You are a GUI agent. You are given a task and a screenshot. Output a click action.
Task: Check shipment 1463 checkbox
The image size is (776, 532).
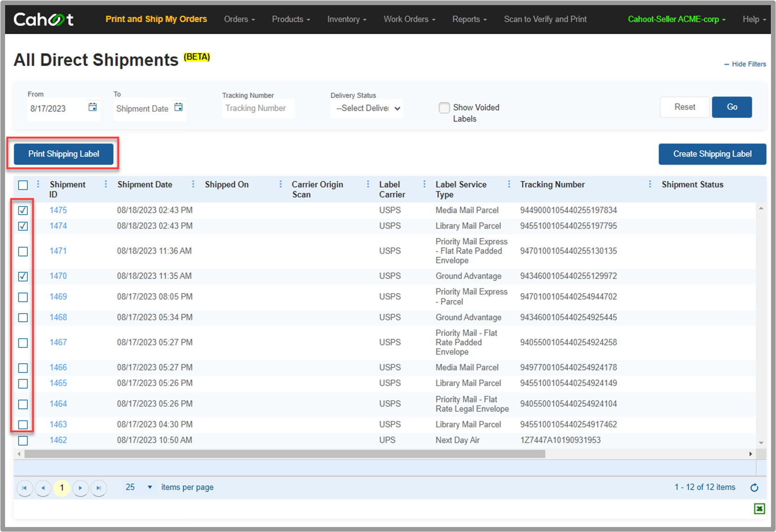[23, 425]
